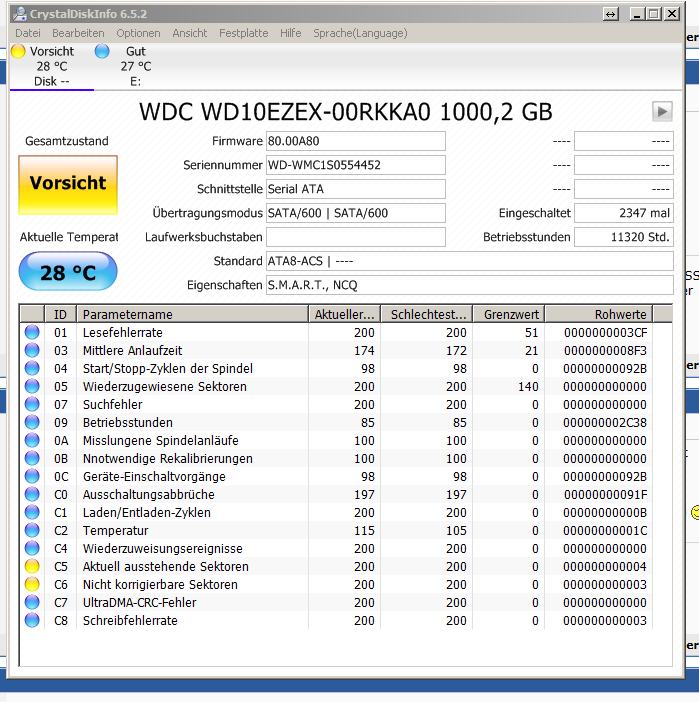The height and width of the screenshot is (702, 699).
Task: Open the Ansicht menu
Action: coord(189,33)
